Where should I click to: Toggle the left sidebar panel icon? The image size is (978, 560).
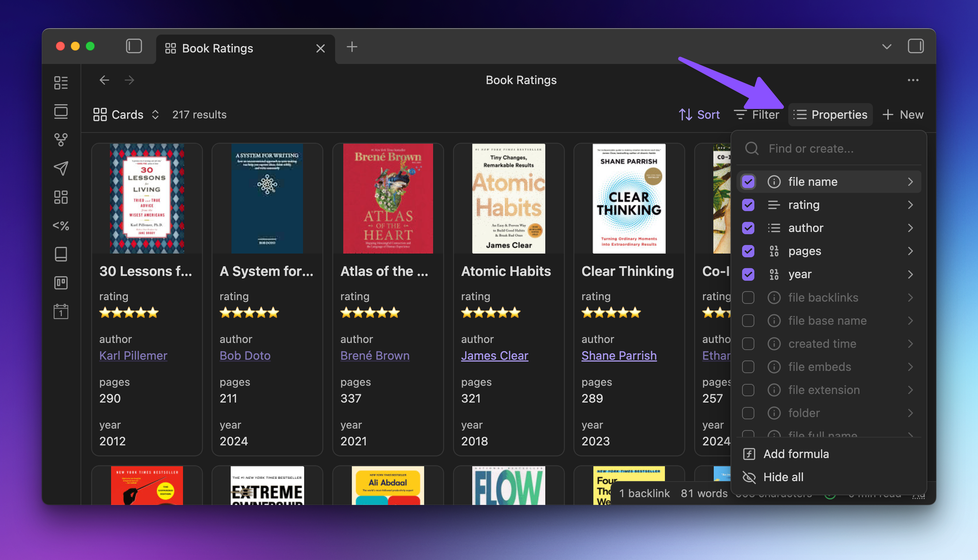(134, 47)
